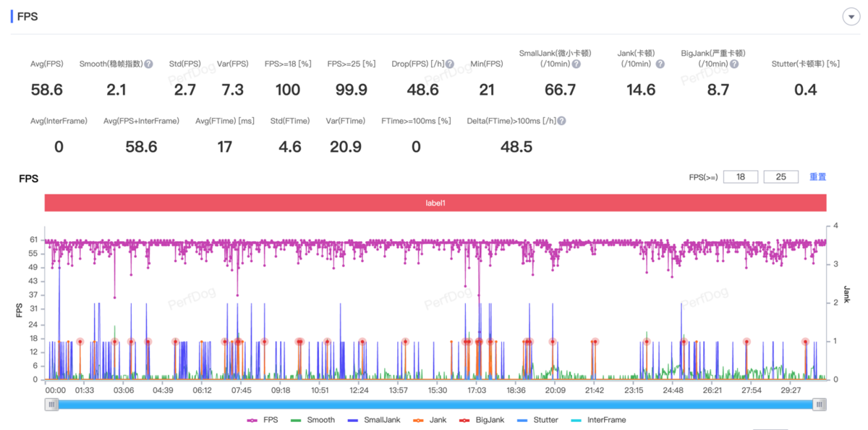Toggle the Stutter series in the legend

538,420
